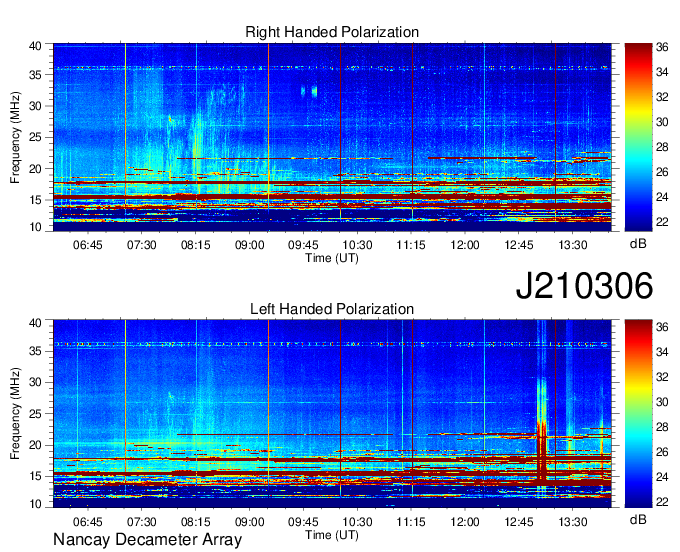
Task: Click 28 dB label on Left Handed colorbar
Action: 662,427
